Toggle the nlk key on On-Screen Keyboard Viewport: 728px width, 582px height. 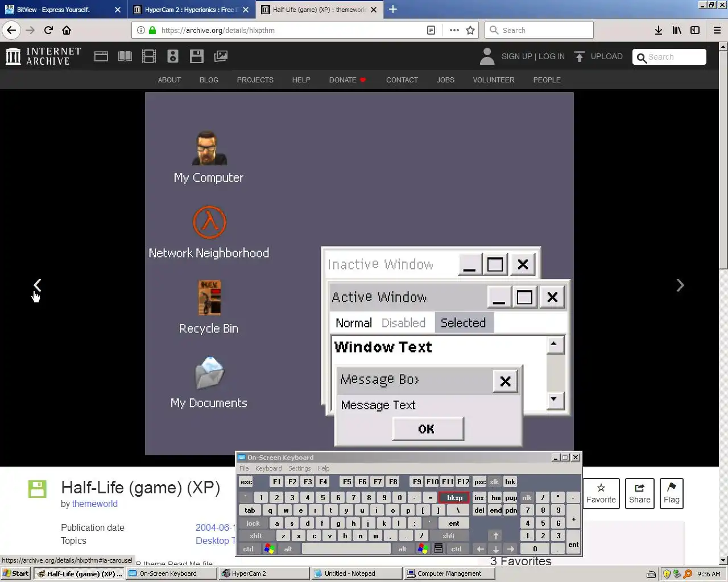(527, 498)
